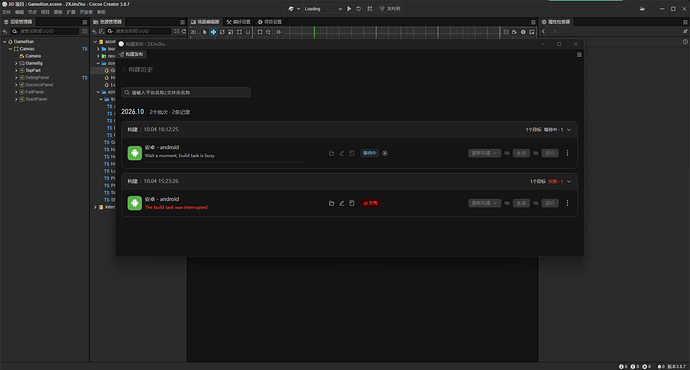Edit build options of the waiting android build
Viewport: 690px width, 370px height.
(x=341, y=153)
